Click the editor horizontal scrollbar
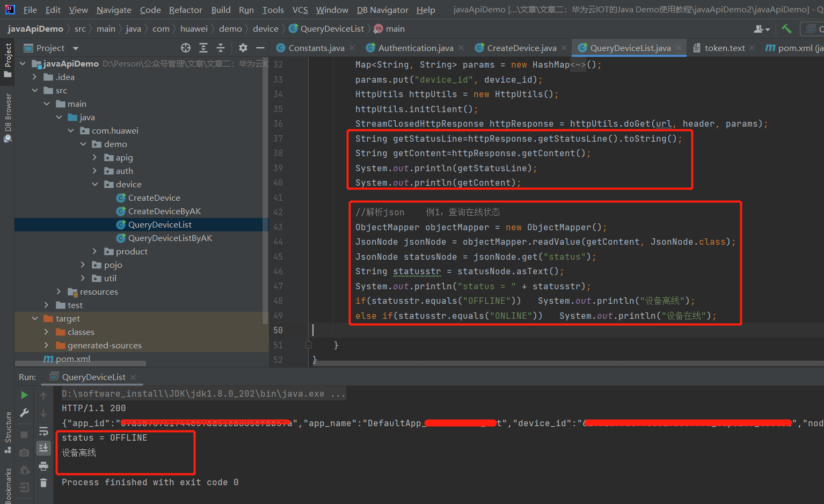The width and height of the screenshot is (824, 504). [x=569, y=363]
